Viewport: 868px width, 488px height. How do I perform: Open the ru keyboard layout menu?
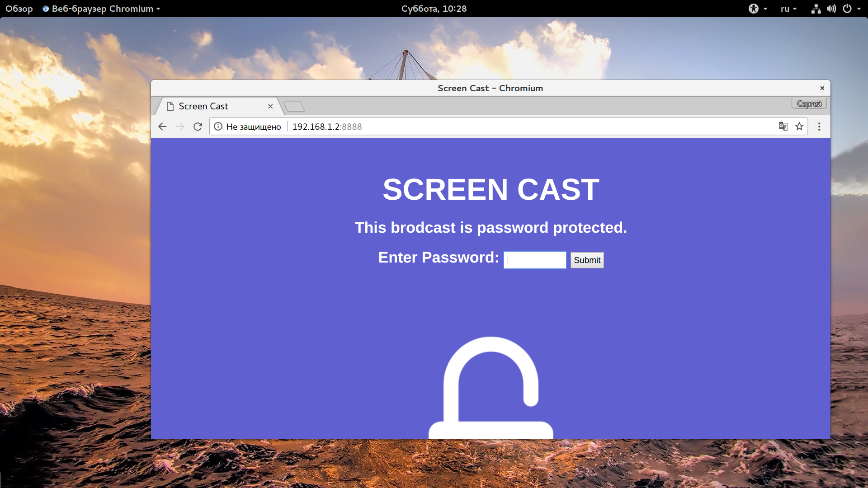click(788, 9)
